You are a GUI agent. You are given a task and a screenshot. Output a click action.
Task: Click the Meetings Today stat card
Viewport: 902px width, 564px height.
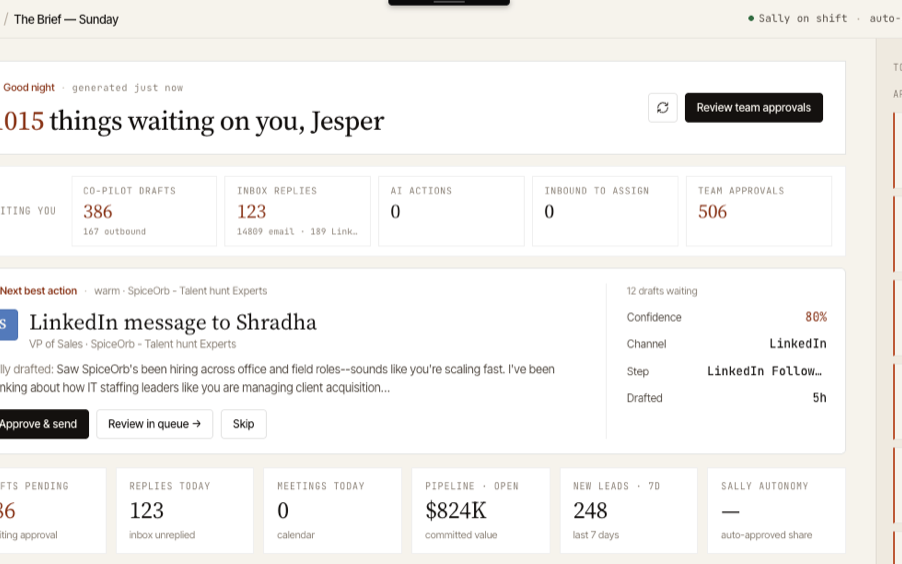point(332,510)
